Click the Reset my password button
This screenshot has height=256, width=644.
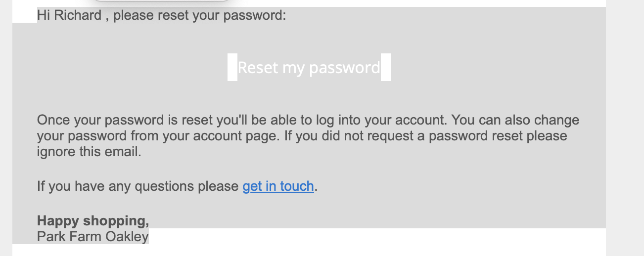309,67
